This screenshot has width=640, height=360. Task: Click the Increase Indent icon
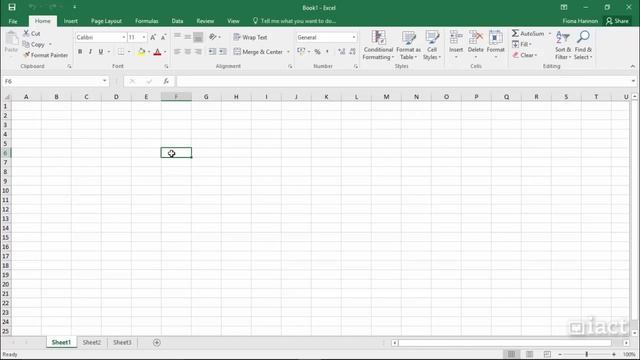pos(223,52)
